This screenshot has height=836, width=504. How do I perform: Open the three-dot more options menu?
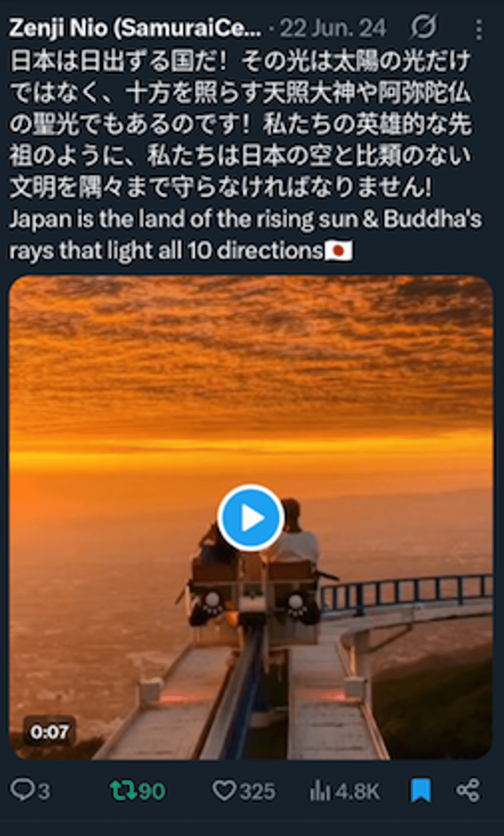479,29
